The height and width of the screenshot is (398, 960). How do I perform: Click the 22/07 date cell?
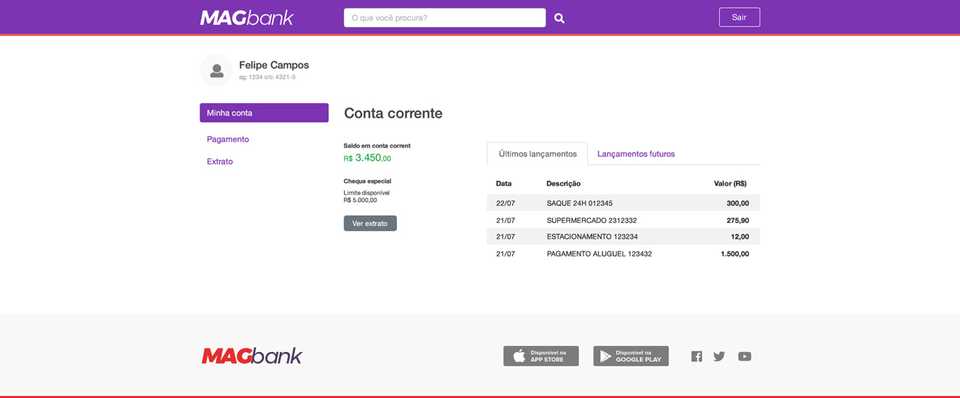505,203
